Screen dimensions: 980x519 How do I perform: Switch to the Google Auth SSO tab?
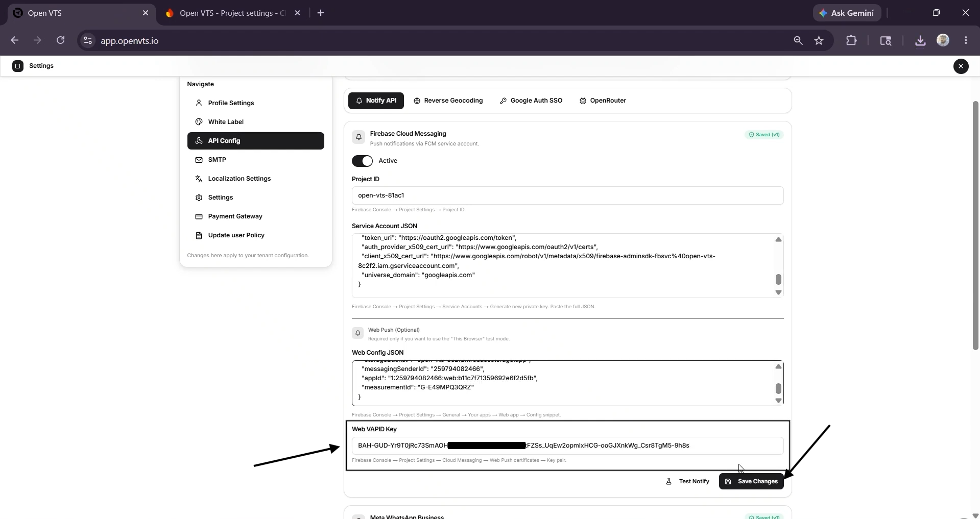pyautogui.click(x=531, y=101)
